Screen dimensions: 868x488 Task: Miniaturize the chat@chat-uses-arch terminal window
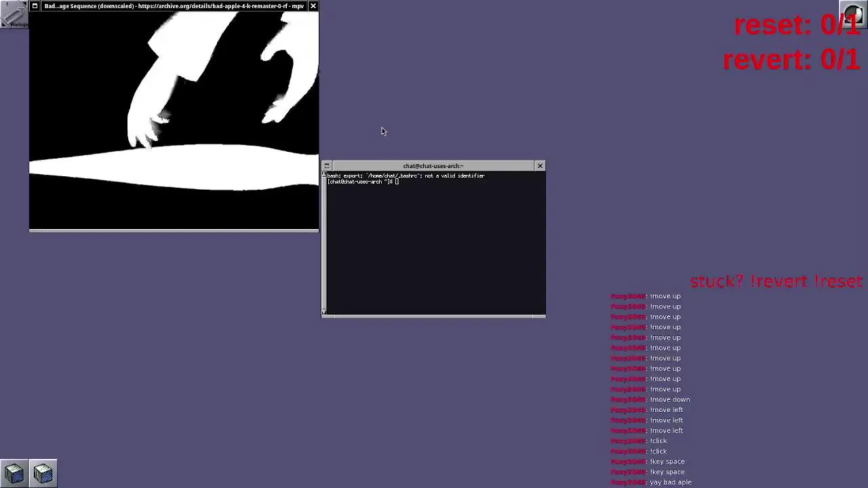[x=327, y=166]
